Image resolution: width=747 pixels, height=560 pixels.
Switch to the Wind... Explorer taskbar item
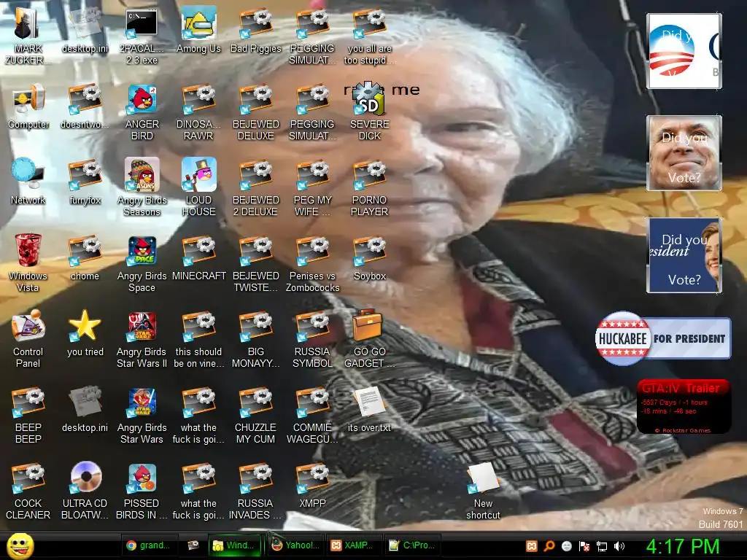pyautogui.click(x=236, y=545)
